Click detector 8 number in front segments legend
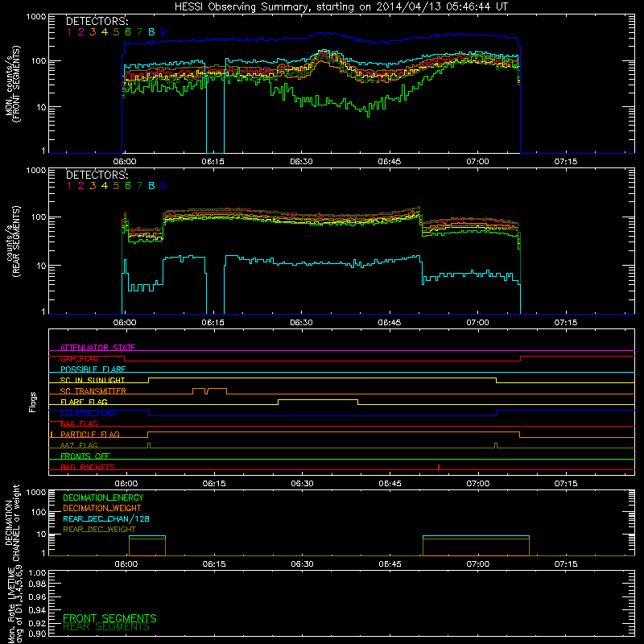This screenshot has height=644, width=644. tap(151, 32)
